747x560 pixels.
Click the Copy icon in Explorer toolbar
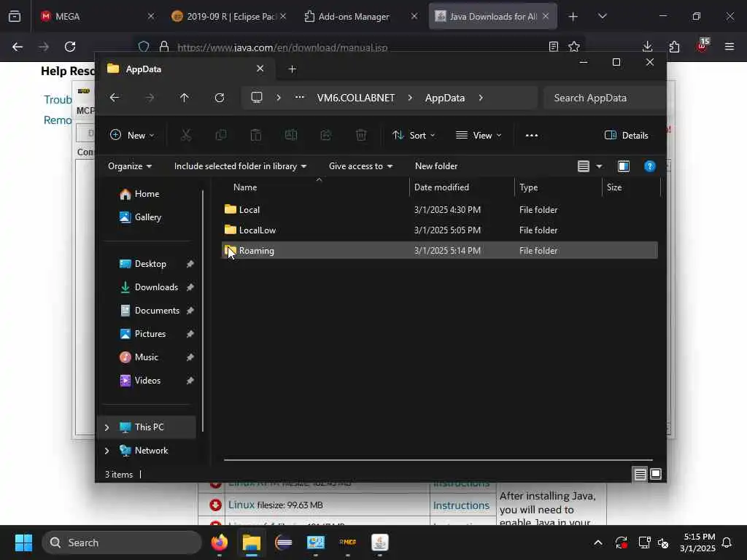click(x=220, y=135)
